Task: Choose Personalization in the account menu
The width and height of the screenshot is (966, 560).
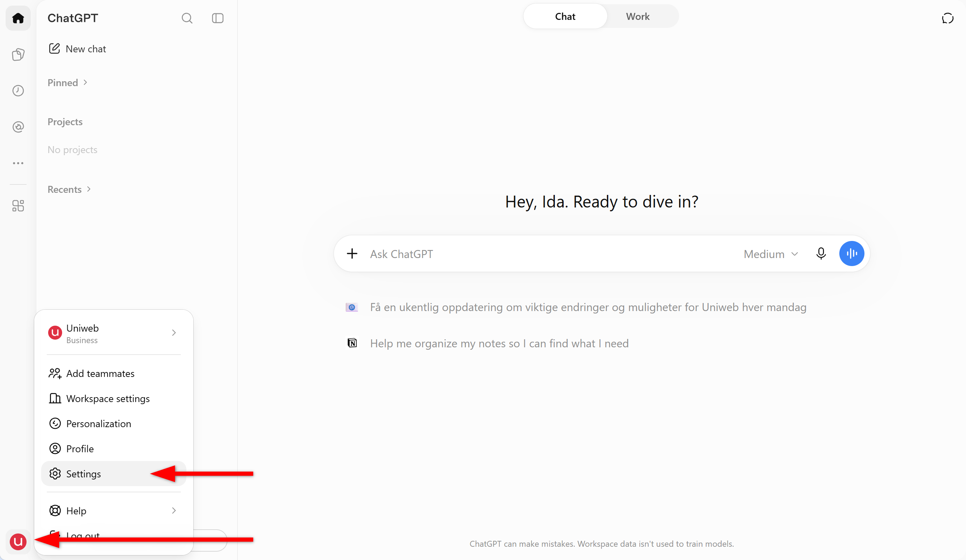Action: [113, 424]
